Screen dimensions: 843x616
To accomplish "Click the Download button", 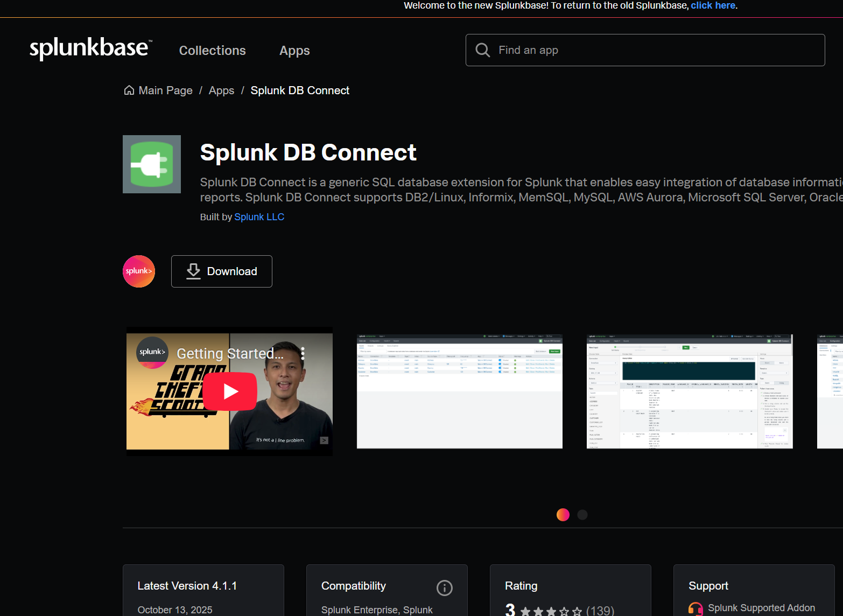I will pos(222,271).
